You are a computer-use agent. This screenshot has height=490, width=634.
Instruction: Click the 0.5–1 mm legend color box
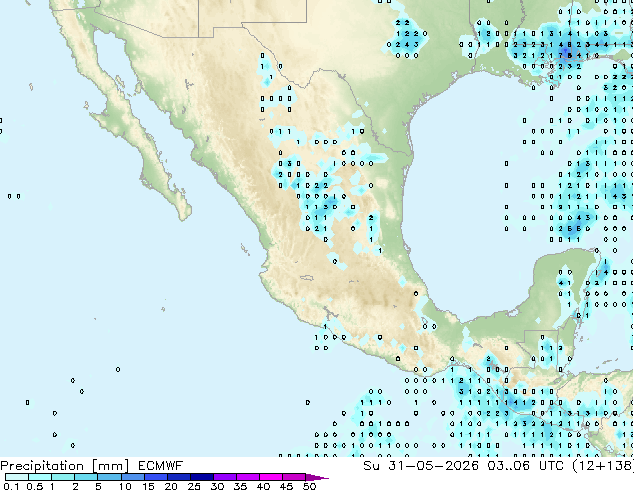[x=40, y=477]
